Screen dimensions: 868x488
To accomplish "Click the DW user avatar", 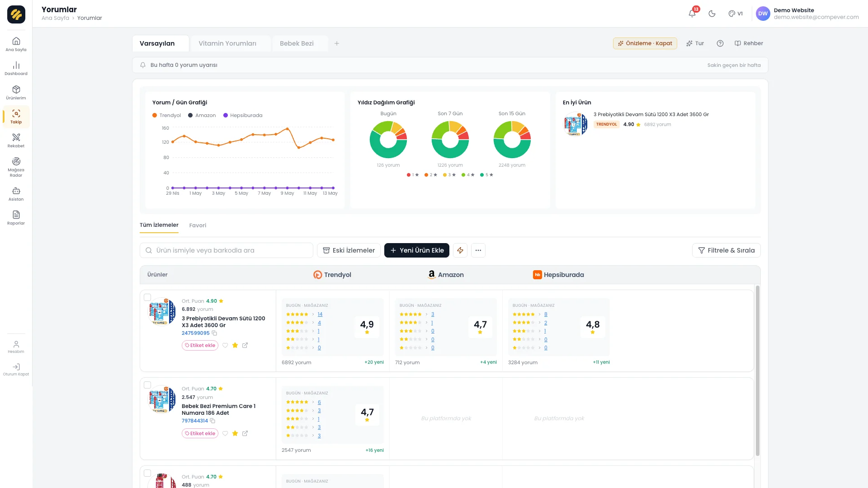I will 763,14.
